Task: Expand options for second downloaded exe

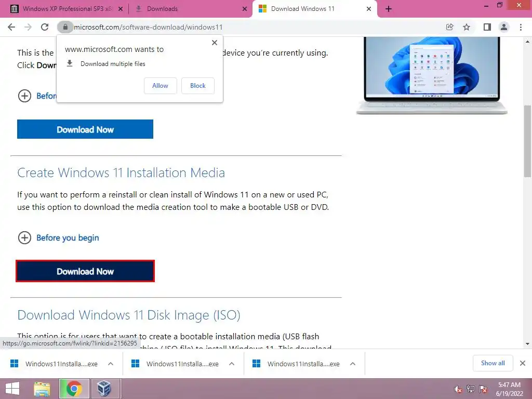Action: (x=232, y=364)
